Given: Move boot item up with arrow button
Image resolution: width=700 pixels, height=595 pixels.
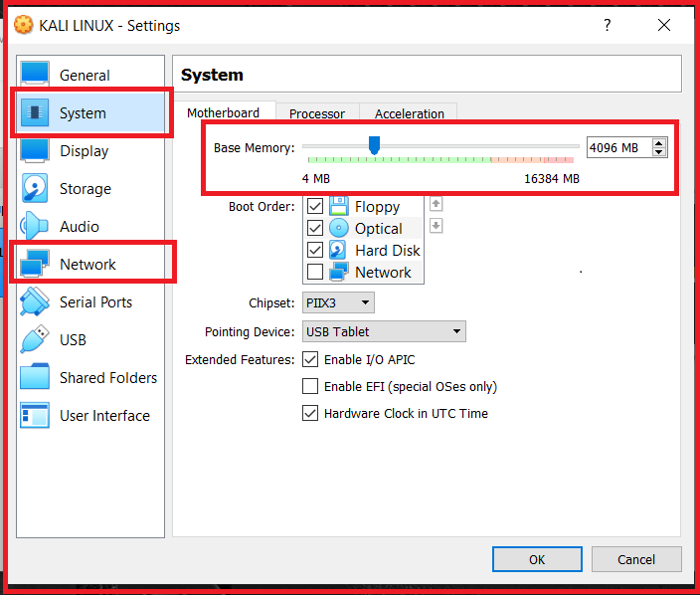Looking at the screenshot, I should coord(437,204).
